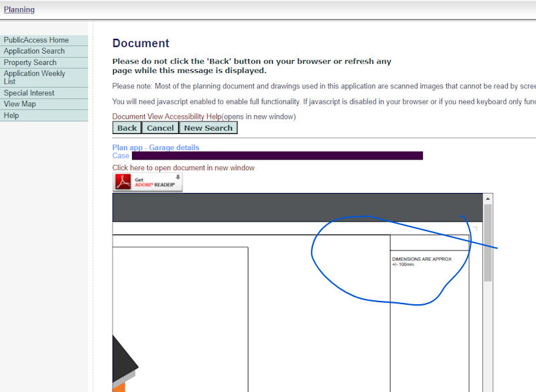
Task: Click the scroll up arrow of document viewer
Action: click(488, 199)
